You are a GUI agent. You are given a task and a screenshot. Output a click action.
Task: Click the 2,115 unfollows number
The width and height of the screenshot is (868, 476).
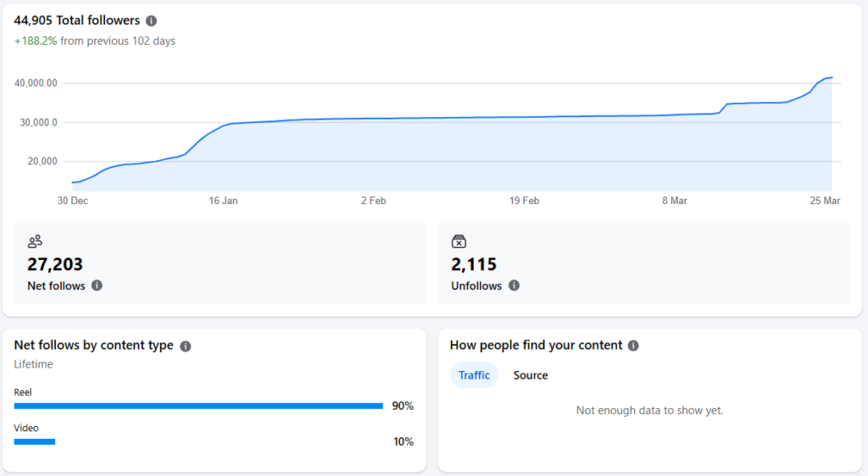point(474,264)
